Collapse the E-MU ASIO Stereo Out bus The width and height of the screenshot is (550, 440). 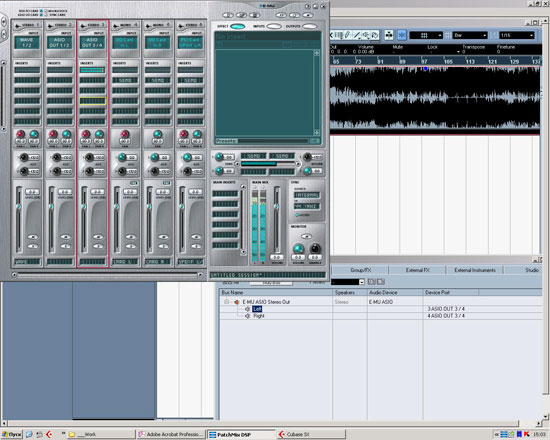226,302
